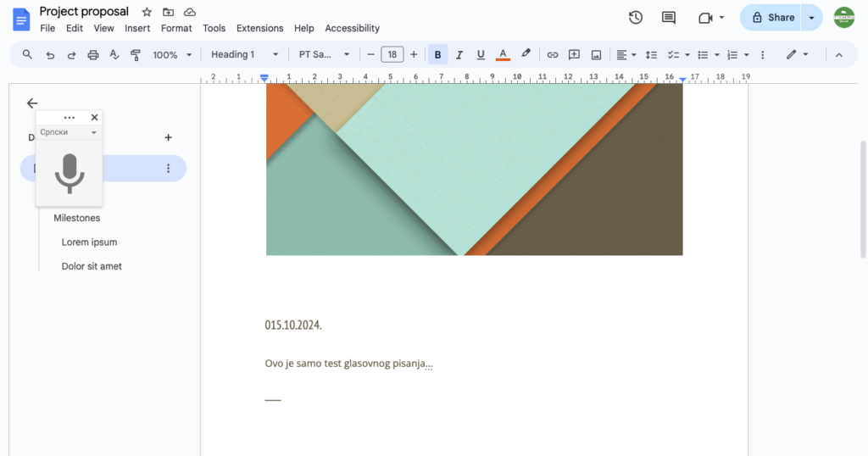The height and width of the screenshot is (456, 868).
Task: Open the zoom level dropdown at 100%
Action: point(172,55)
